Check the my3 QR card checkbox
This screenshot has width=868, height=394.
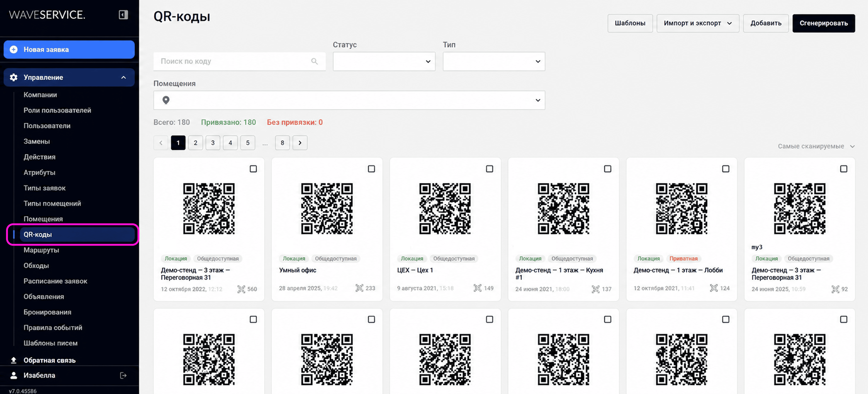pyautogui.click(x=844, y=169)
